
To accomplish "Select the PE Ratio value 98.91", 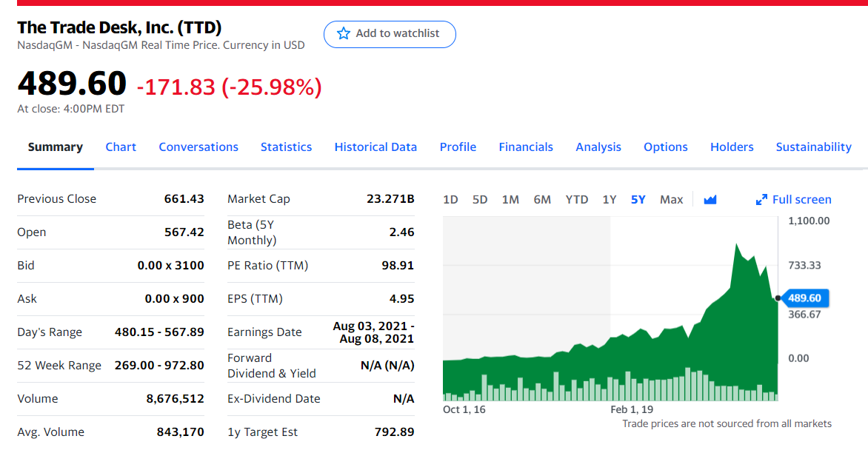I will pos(398,266).
